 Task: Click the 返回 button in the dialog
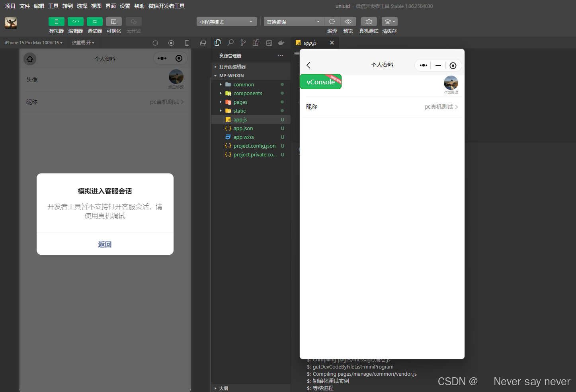(x=105, y=244)
